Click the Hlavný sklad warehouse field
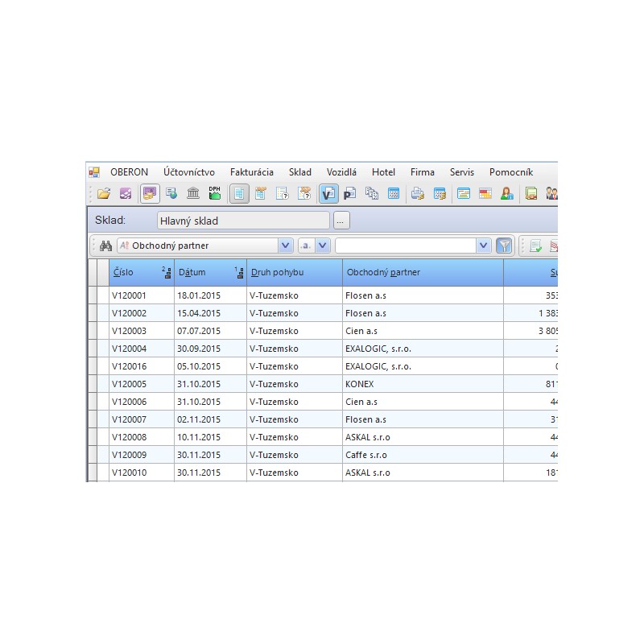 (243, 221)
